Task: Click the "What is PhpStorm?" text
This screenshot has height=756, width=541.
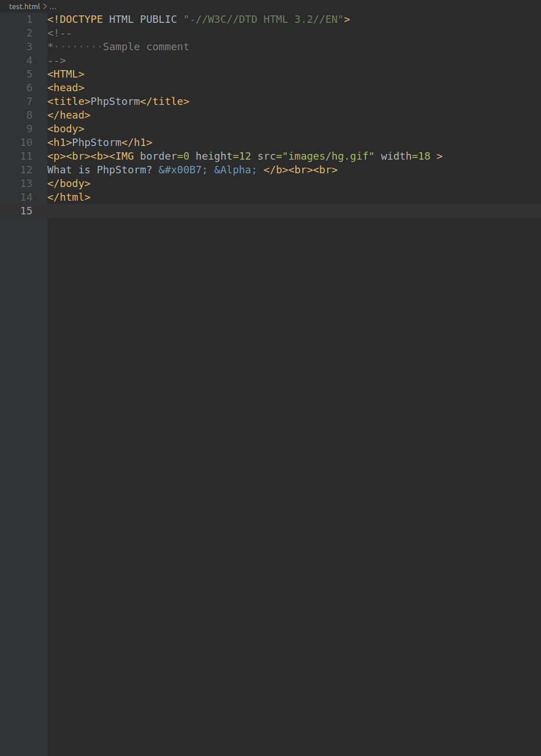Action: coord(100,170)
